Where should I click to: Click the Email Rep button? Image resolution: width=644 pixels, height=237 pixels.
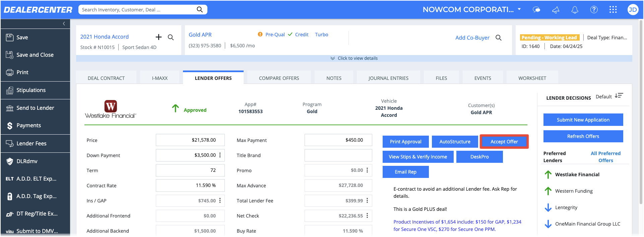click(405, 172)
